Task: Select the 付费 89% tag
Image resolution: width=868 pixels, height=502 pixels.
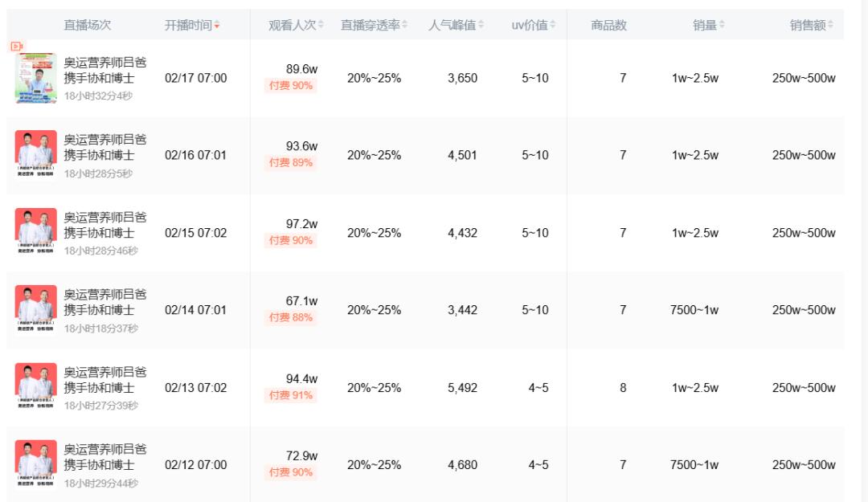Action: (x=291, y=162)
